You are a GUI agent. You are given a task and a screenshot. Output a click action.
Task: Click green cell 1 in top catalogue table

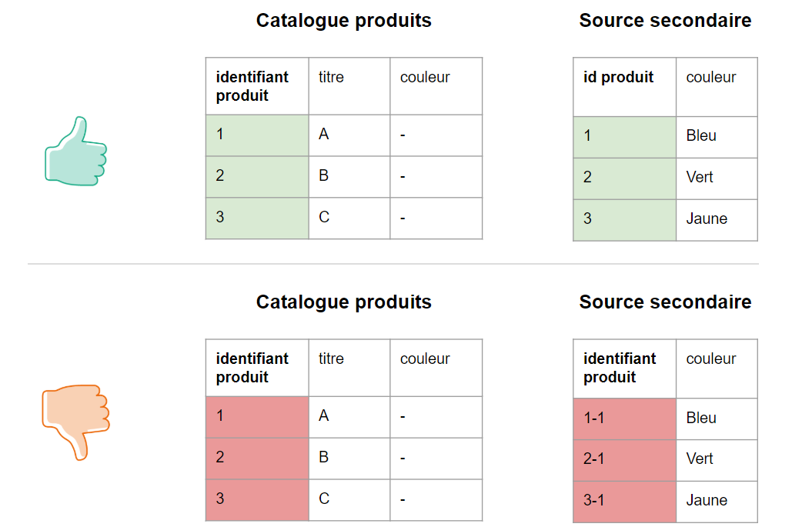click(x=257, y=135)
